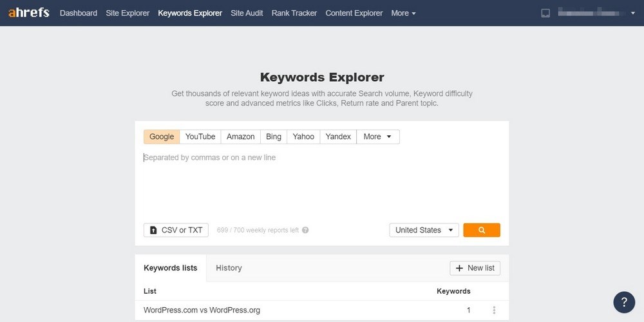Expand the account dropdown arrow
The image size is (644, 322).
(633, 13)
